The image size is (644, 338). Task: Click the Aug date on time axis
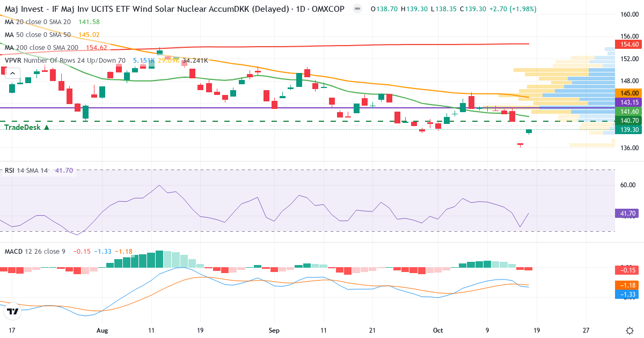click(103, 330)
